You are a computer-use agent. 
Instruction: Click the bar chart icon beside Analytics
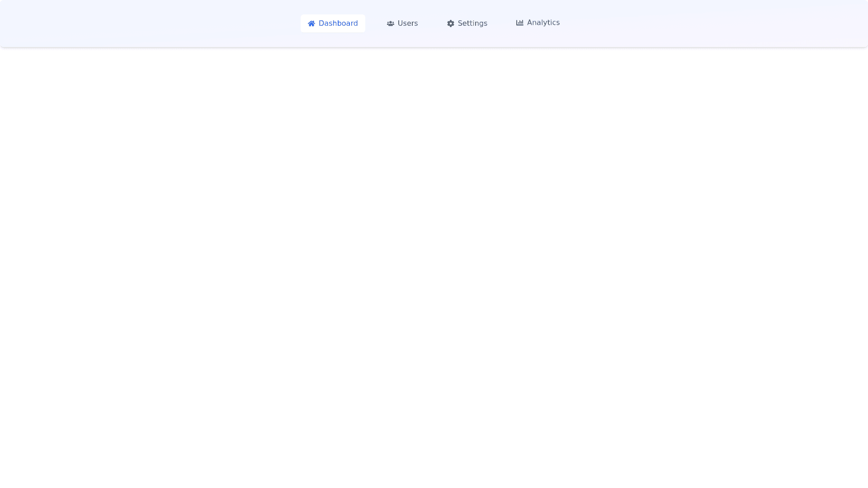(519, 23)
